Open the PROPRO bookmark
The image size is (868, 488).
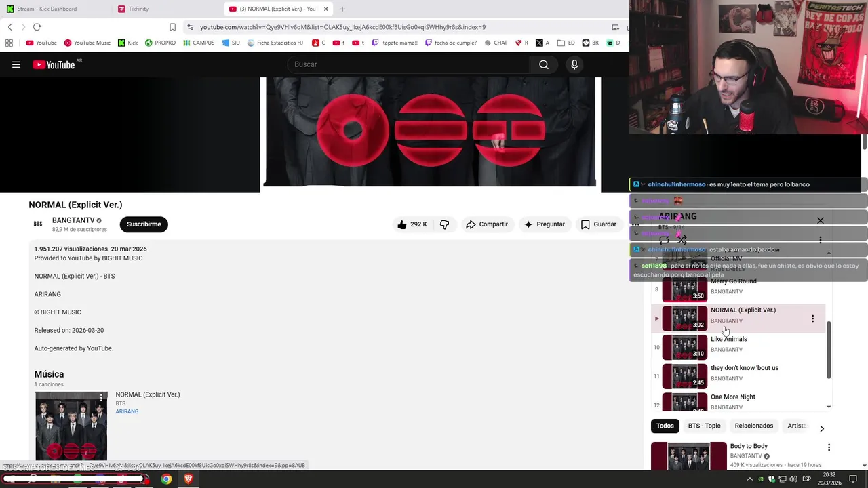click(160, 43)
